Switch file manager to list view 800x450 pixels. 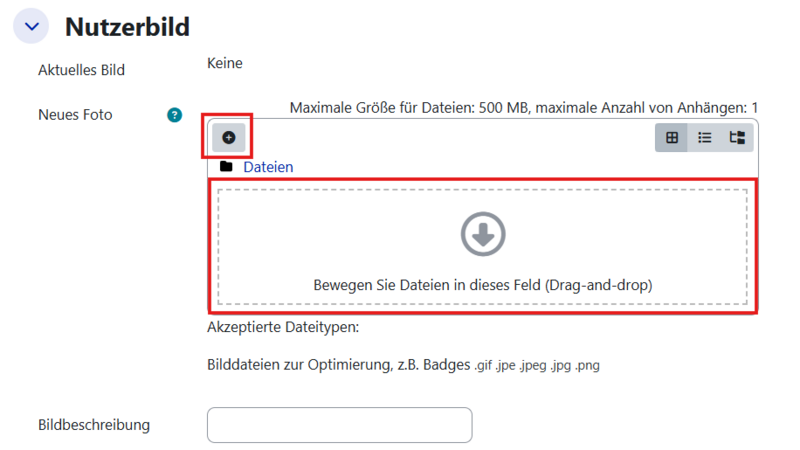704,138
